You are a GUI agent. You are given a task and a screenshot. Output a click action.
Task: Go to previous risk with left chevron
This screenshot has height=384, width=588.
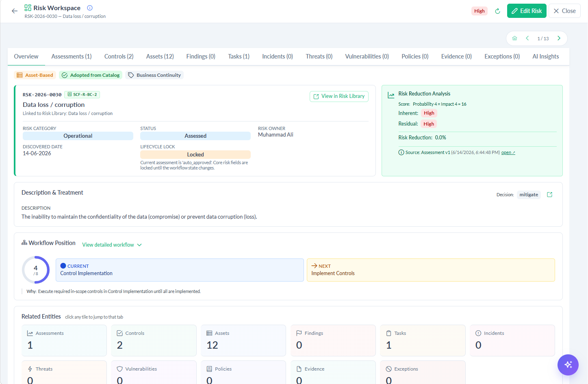(527, 38)
